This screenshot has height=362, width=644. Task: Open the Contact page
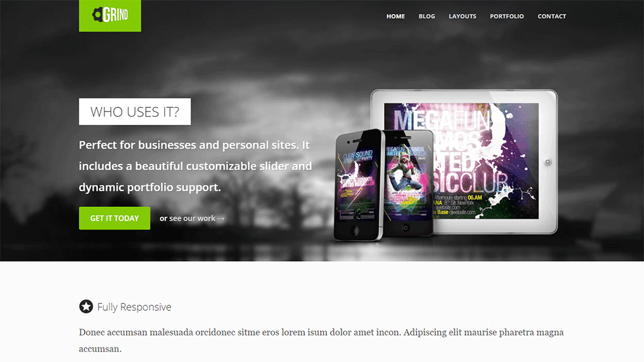552,16
